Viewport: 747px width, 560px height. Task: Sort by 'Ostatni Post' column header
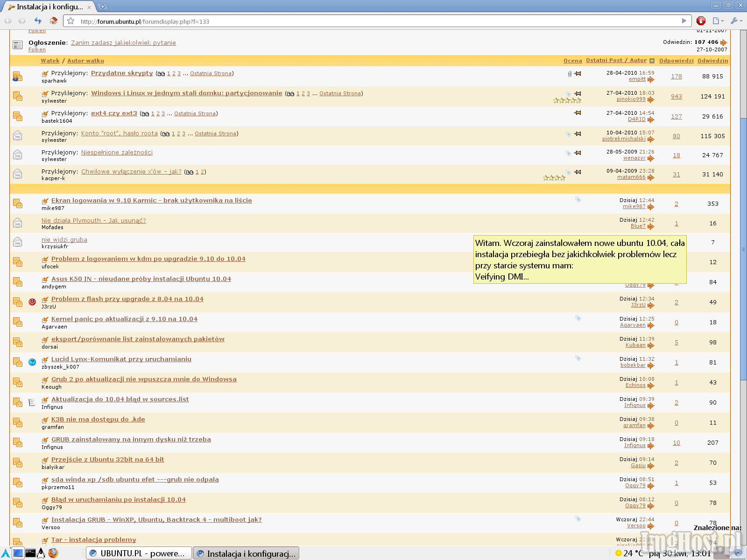tap(604, 60)
